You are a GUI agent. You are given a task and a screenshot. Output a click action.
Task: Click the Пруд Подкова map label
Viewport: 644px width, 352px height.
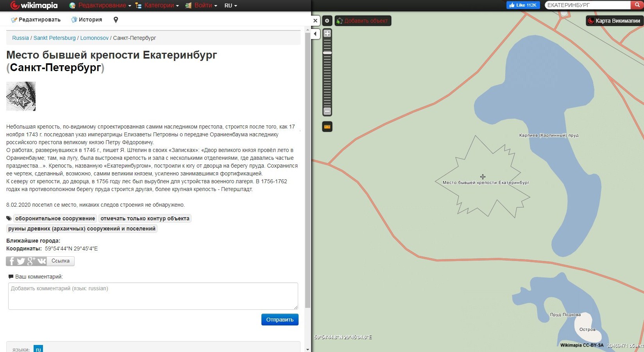point(565,314)
